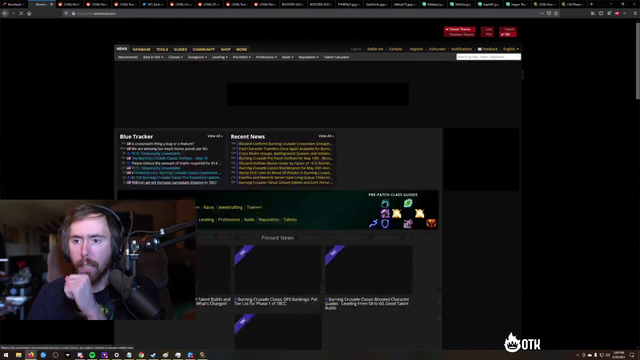Select the PTR version toggle

[x=488, y=34]
